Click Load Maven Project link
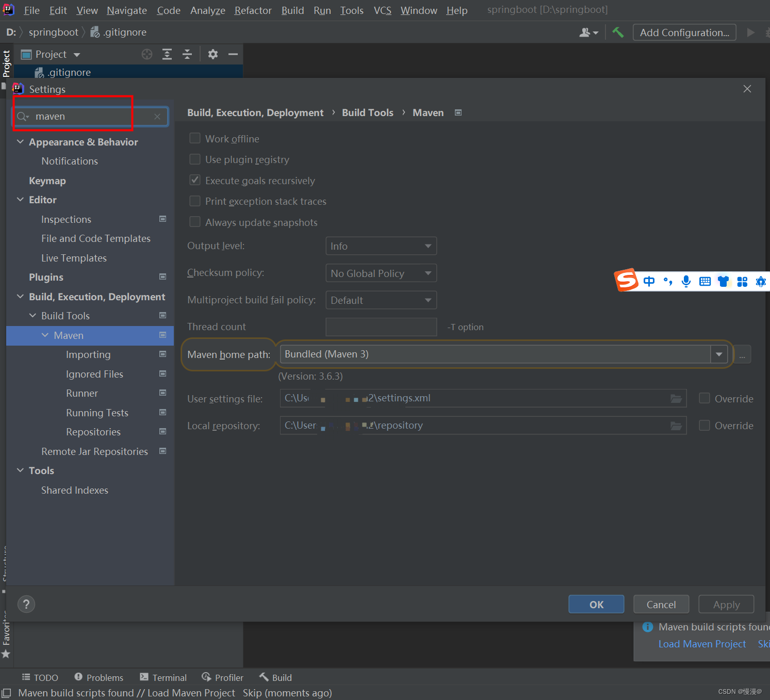The height and width of the screenshot is (700, 770). click(702, 644)
